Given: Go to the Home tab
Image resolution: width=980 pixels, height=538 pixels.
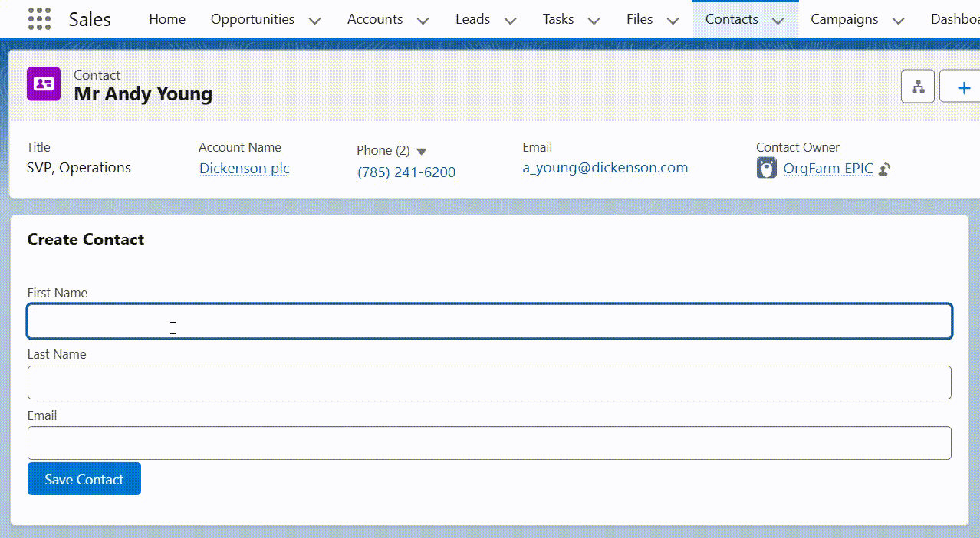Looking at the screenshot, I should point(167,19).
